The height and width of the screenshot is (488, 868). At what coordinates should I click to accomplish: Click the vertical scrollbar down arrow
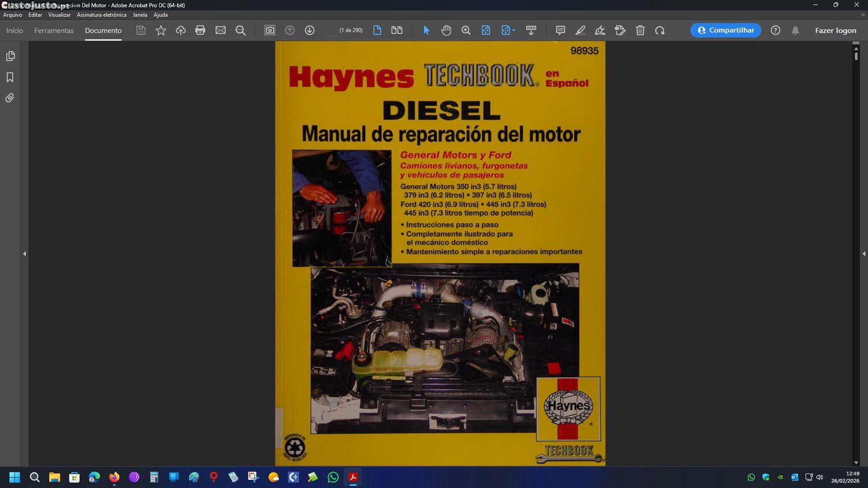tap(856, 463)
